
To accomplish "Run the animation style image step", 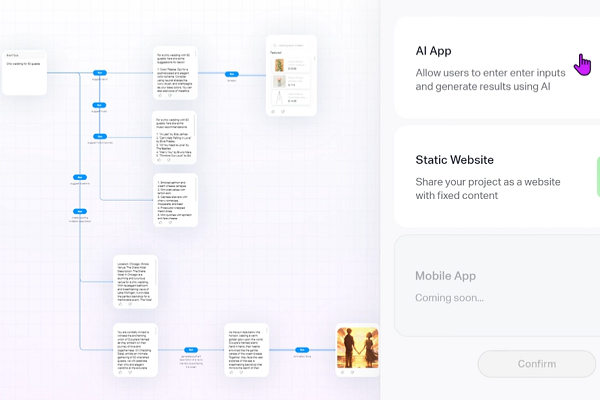I will click(x=302, y=350).
